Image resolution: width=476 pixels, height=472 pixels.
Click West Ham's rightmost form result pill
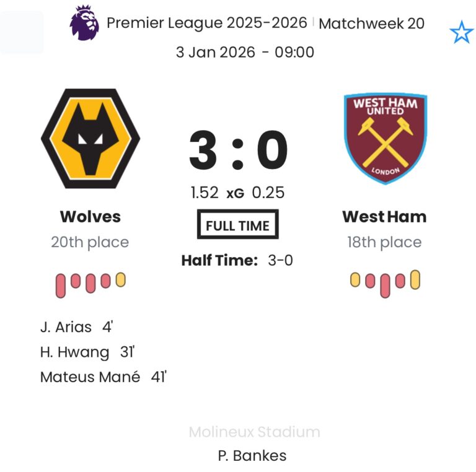415,281
